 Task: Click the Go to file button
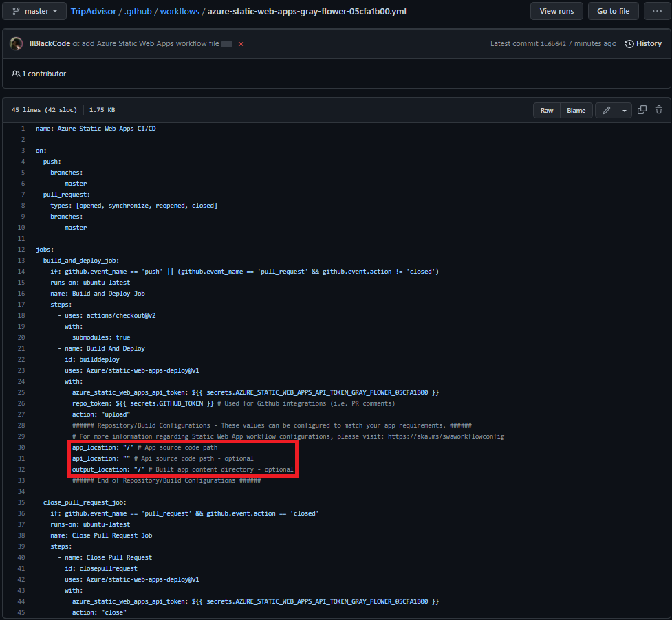pyautogui.click(x=614, y=11)
